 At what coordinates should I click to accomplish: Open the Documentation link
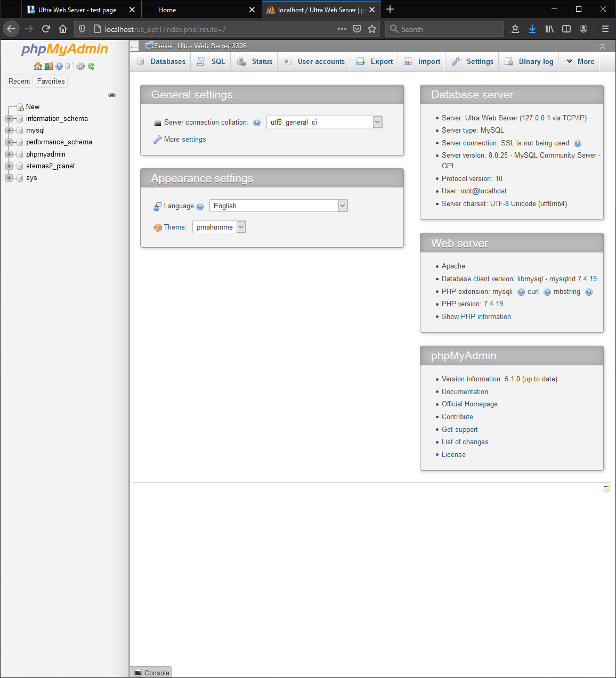click(x=465, y=391)
